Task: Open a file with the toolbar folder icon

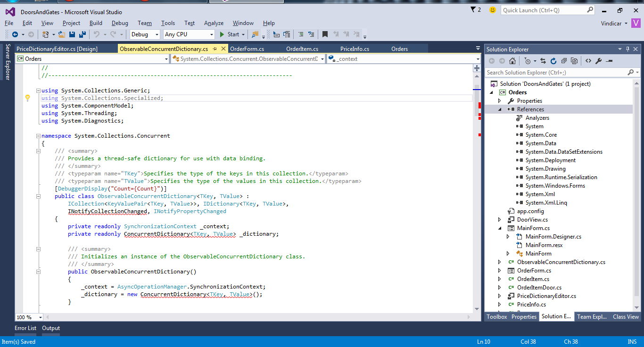Action: coord(62,34)
